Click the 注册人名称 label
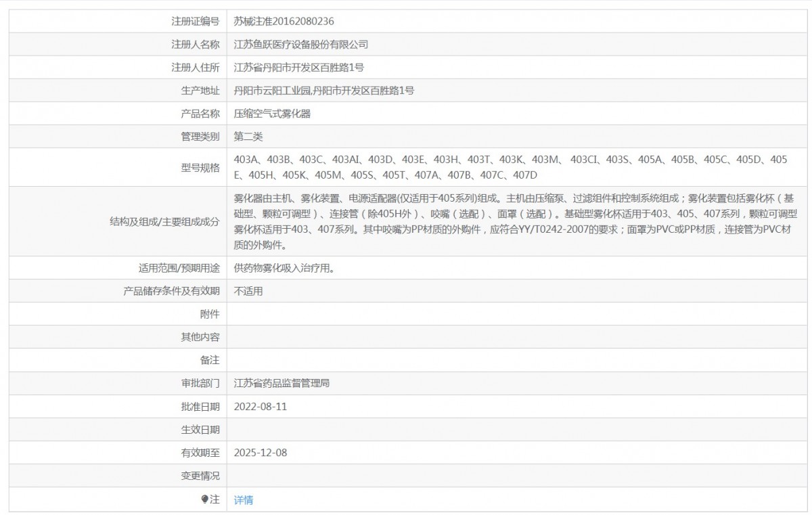 196,45
